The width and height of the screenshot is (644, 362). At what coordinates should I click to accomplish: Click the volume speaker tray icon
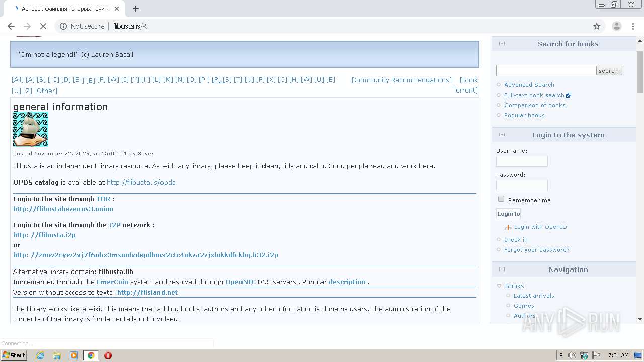572,355
